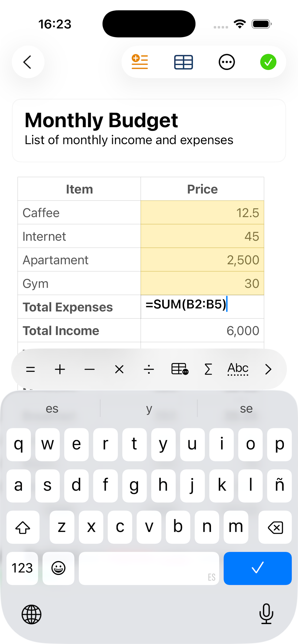Insert the multiplication operator
Screen dimensions: 298x644
119,369
